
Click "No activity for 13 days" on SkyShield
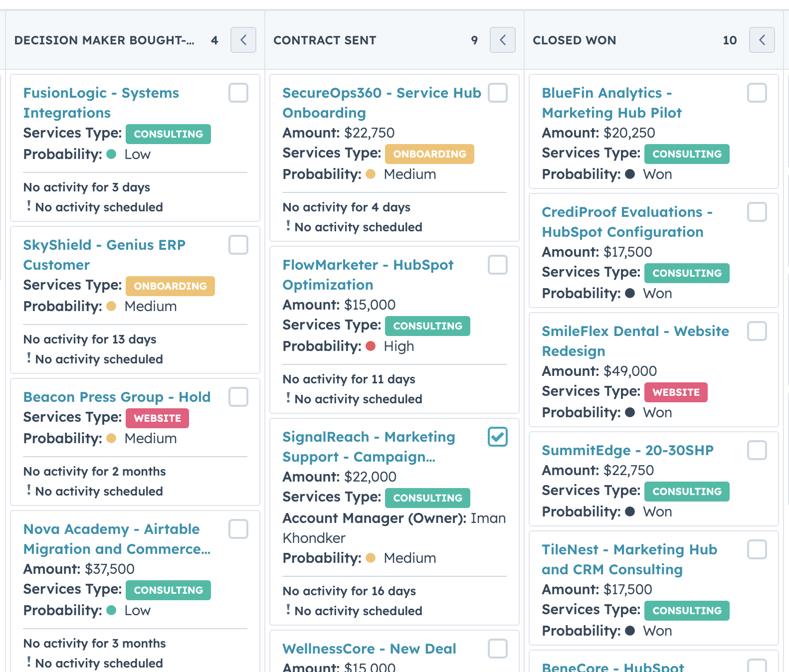pos(90,339)
